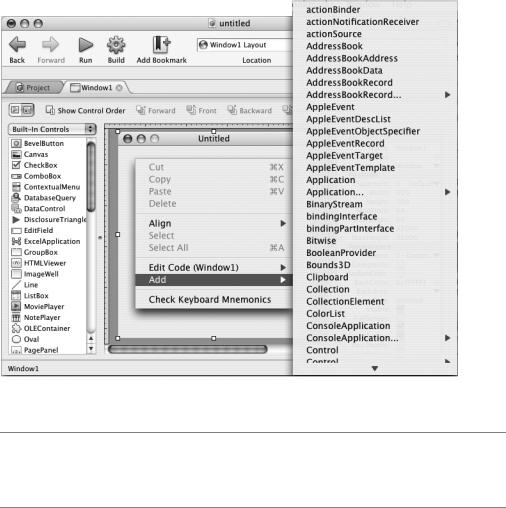
Task: Click the Forward layering button
Action: point(156,110)
